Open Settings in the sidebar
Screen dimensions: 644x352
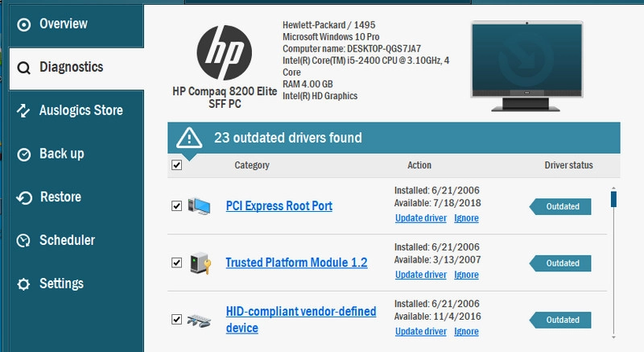pos(76,284)
